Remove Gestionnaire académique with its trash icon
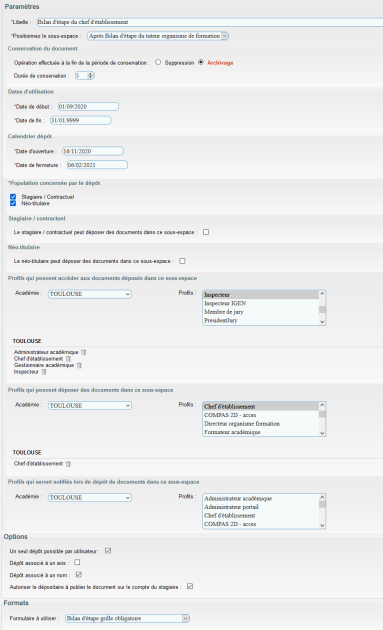Image resolution: width=383 pixels, height=630 pixels. (x=79, y=366)
